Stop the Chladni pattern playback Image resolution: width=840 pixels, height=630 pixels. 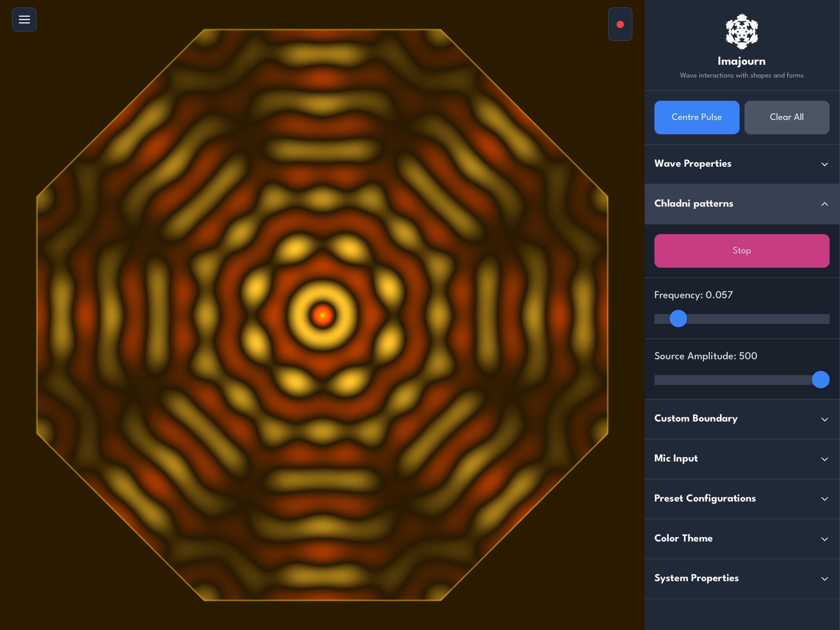coord(741,251)
